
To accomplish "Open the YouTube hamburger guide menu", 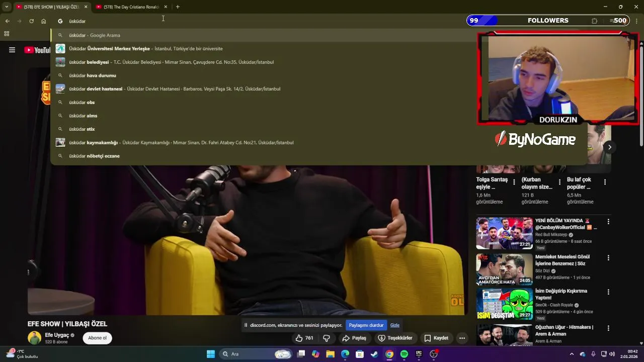I will tap(12, 50).
